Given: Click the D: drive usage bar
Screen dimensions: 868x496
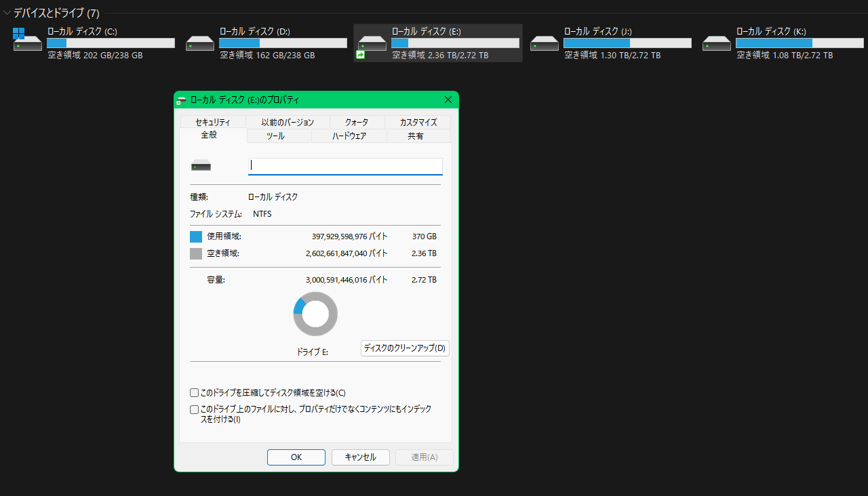Looking at the screenshot, I should pos(283,43).
